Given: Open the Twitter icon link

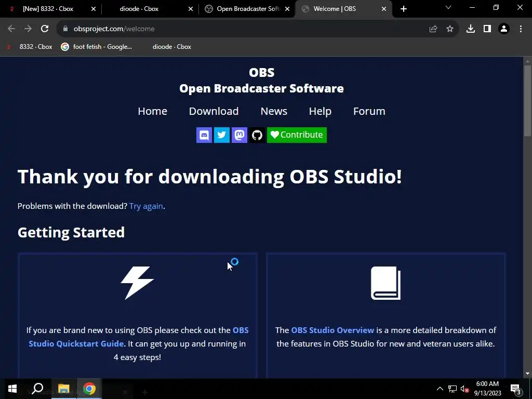Looking at the screenshot, I should (221, 135).
